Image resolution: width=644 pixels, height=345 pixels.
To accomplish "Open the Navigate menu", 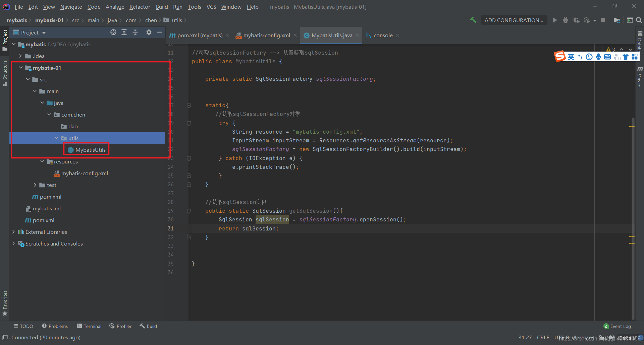I will tap(71, 7).
